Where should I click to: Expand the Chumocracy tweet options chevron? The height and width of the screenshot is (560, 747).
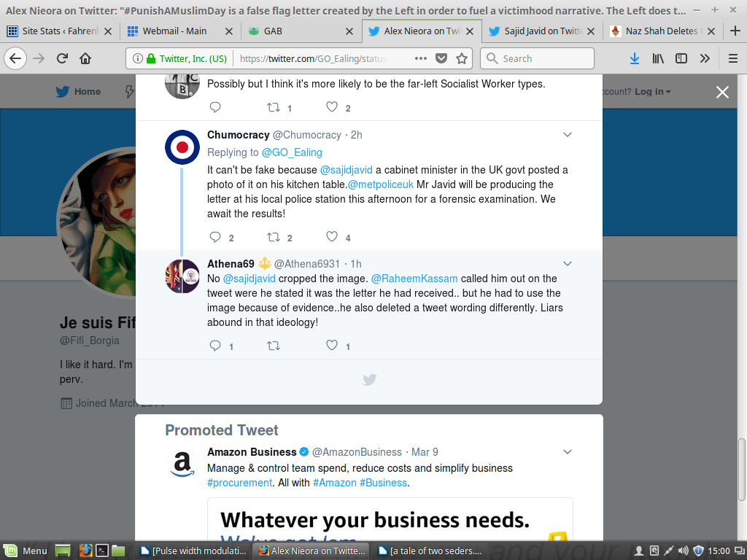(567, 135)
